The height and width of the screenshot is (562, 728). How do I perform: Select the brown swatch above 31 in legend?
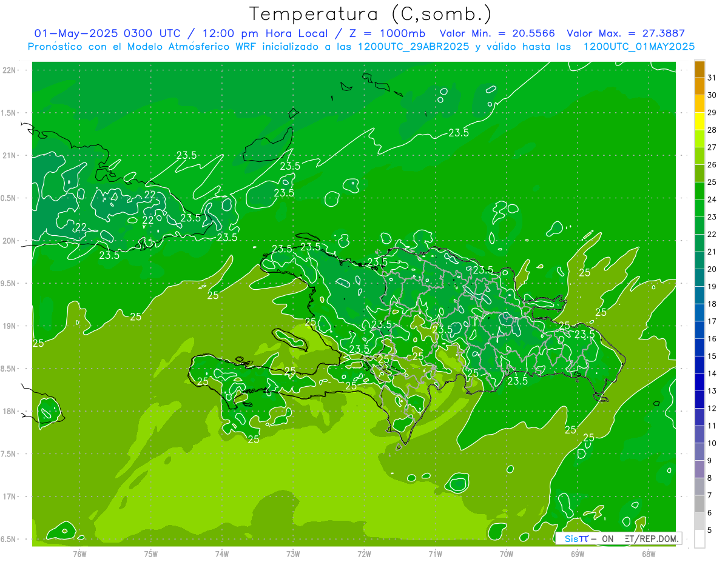(x=699, y=69)
